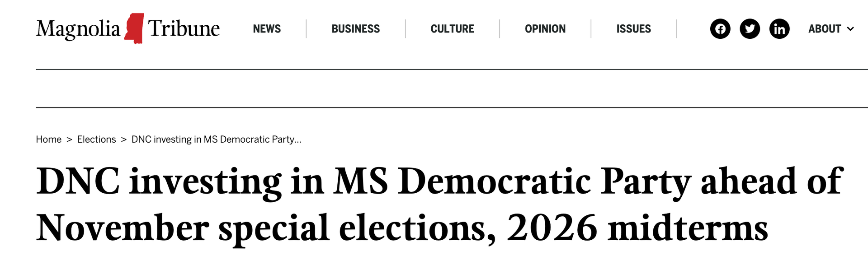Click the "Magnolia" wordmark in the logo
Viewport: 868px width, 265px height.
[78, 29]
